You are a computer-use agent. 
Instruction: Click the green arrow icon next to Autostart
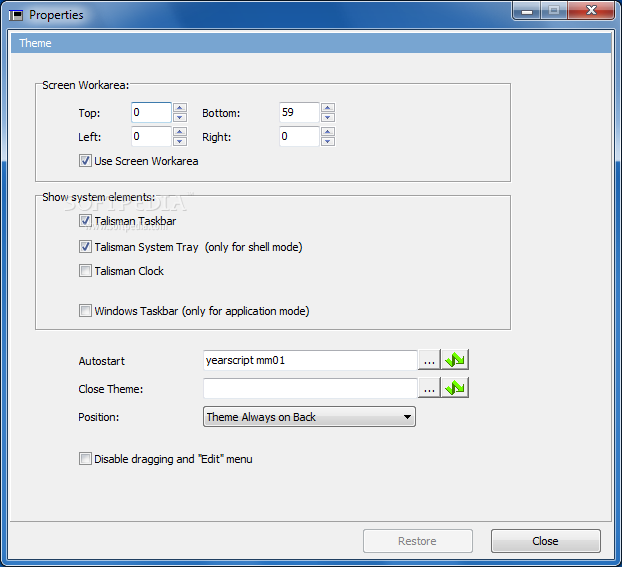pyautogui.click(x=455, y=360)
